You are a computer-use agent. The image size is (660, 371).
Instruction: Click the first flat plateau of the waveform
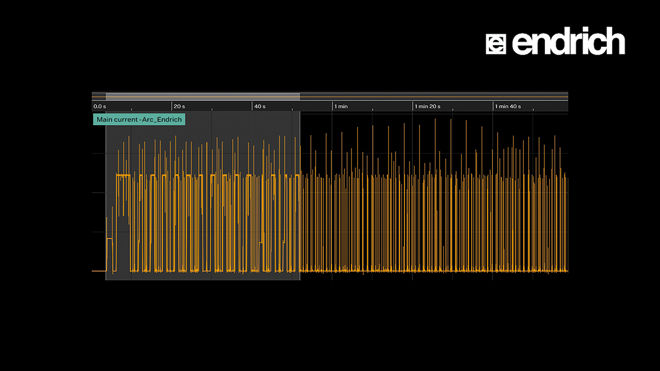(123, 175)
